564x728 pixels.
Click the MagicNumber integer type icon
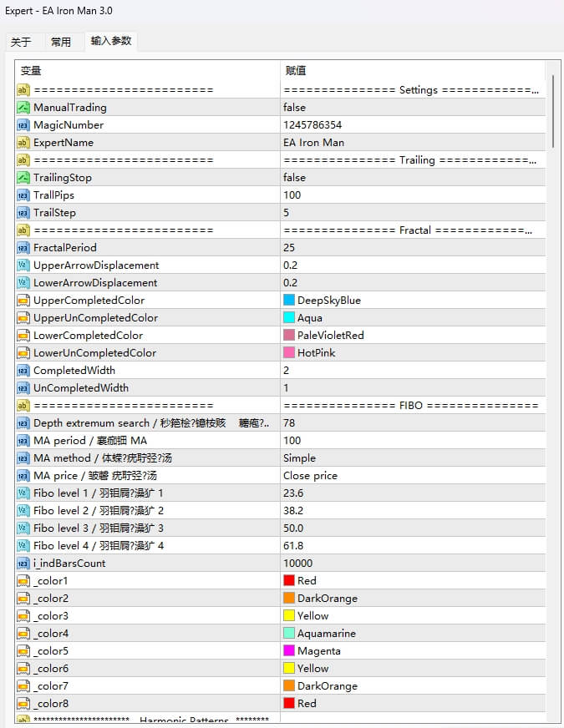(x=23, y=125)
